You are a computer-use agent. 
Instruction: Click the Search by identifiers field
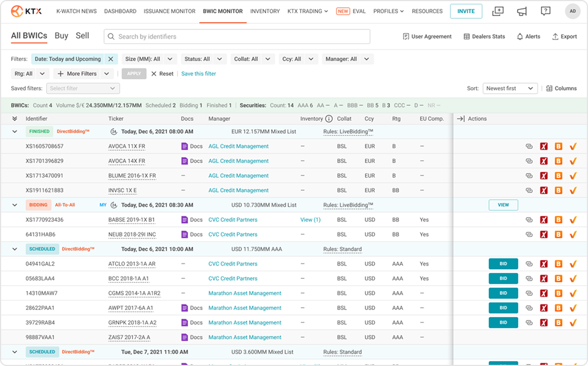(237, 37)
